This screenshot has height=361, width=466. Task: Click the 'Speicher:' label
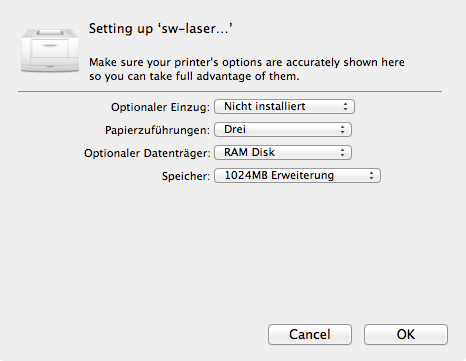coord(186,176)
